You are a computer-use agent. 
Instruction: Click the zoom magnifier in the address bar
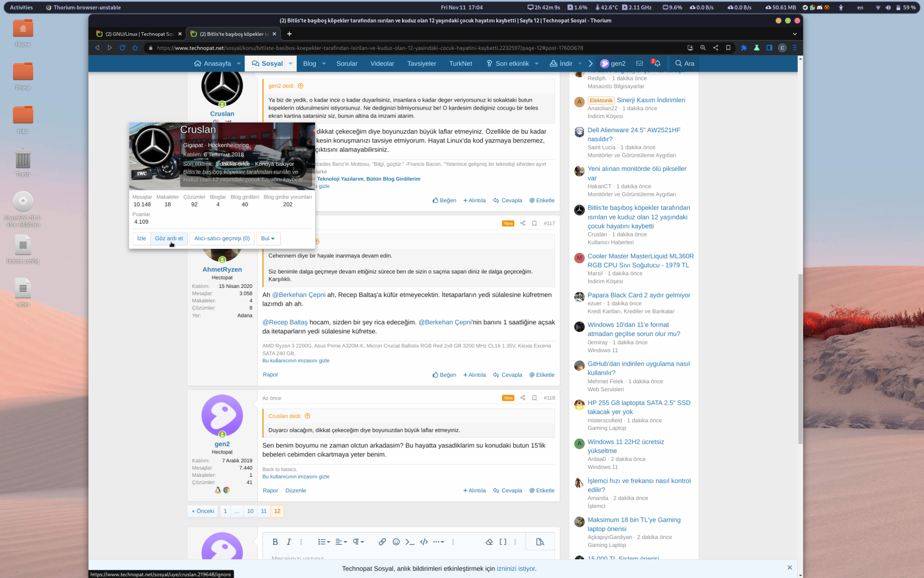coord(703,48)
